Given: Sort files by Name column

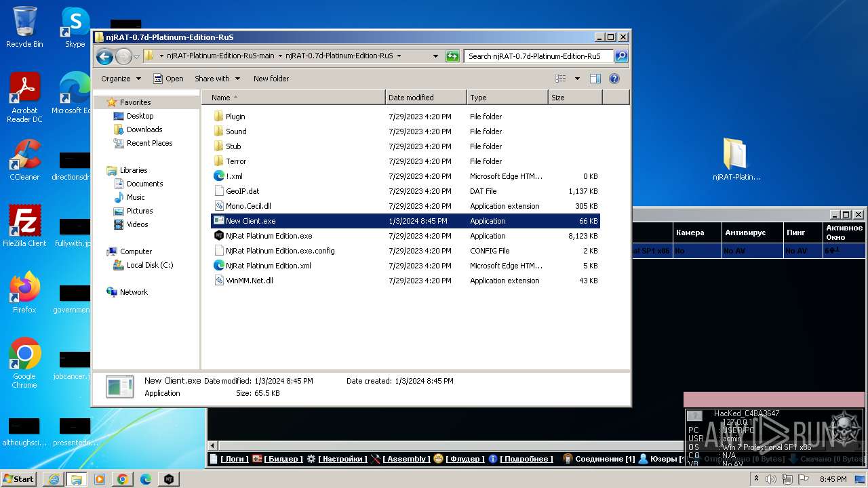Looking at the screenshot, I should 294,98.
